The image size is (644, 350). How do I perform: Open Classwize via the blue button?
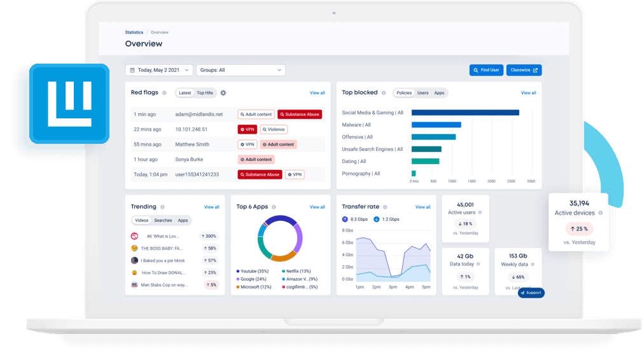[524, 70]
